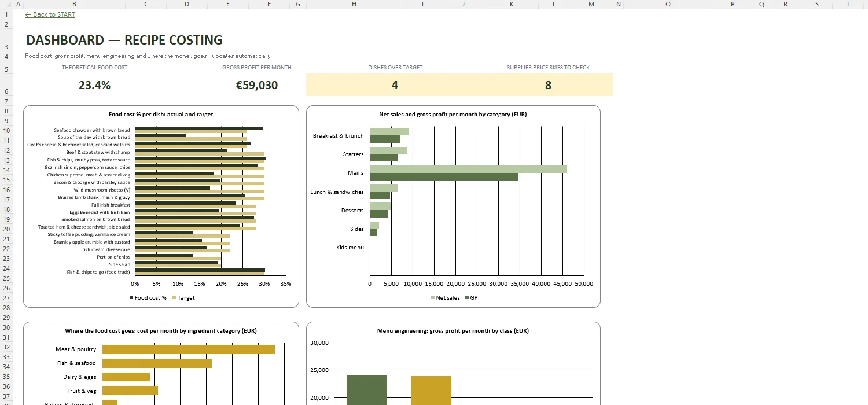
Task: Click the 25,000 y-axis label in Menu engineering chart
Action: 319,370
